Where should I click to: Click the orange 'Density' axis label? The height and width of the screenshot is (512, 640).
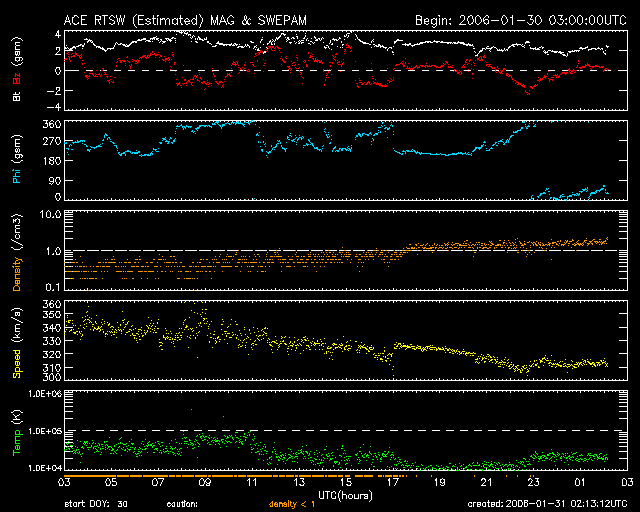pos(17,274)
